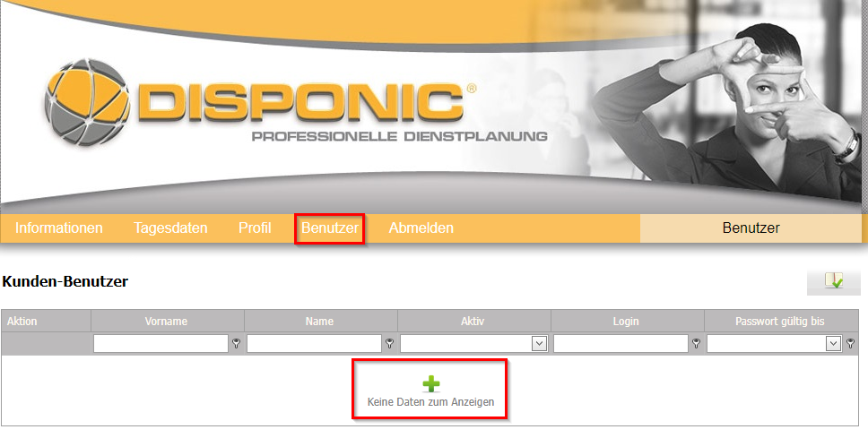Sort by the Login column header
This screenshot has height=438, width=868.
[x=626, y=322]
